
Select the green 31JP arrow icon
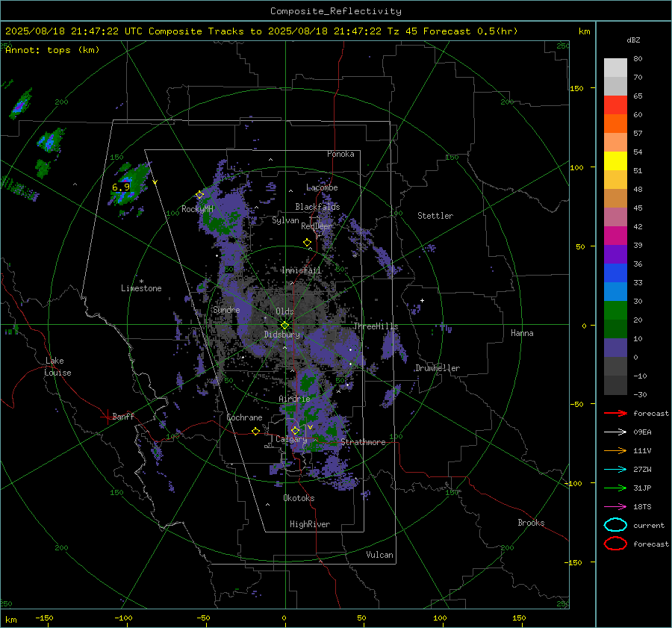615,488
